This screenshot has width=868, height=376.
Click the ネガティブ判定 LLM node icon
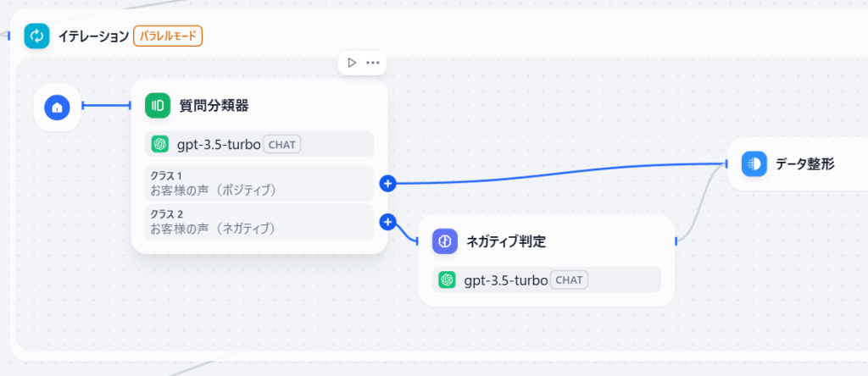pos(445,241)
